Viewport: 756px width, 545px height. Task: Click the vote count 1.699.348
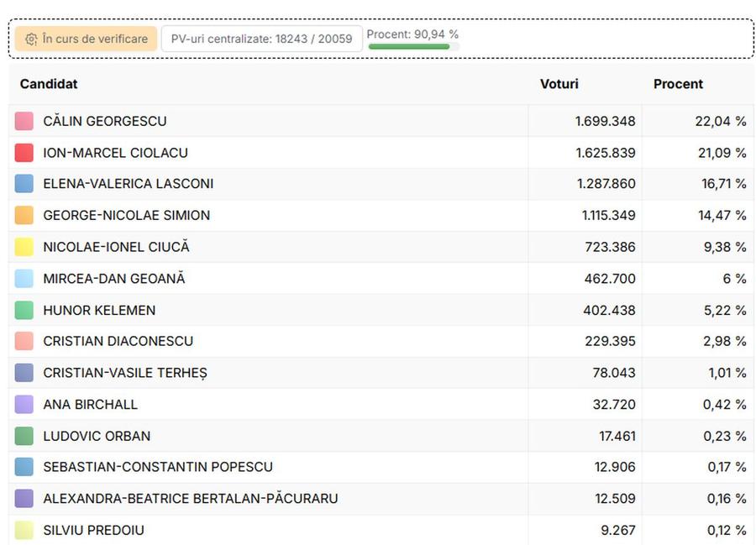click(605, 121)
